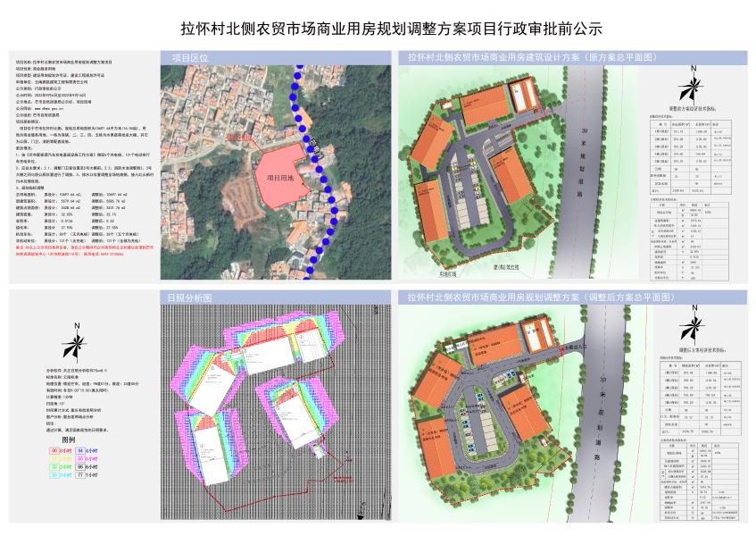
Task: Select the pink 项目用地 site marker on the satellite map
Action: coord(280,178)
